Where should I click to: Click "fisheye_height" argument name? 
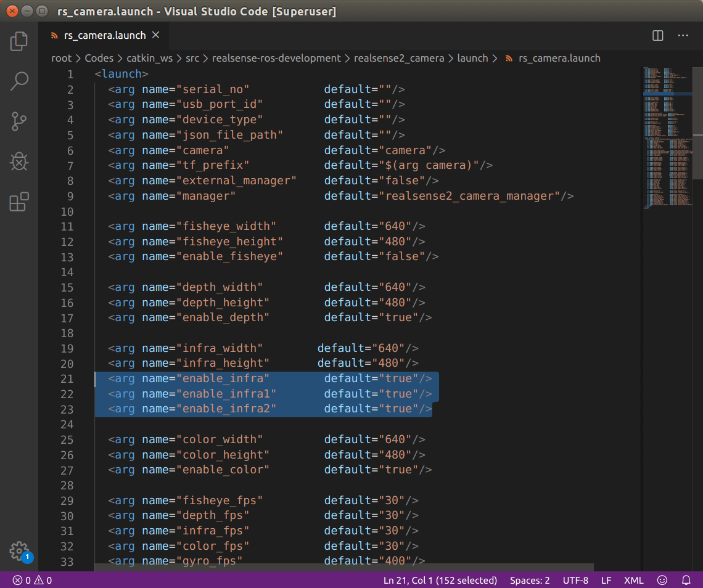click(x=229, y=242)
